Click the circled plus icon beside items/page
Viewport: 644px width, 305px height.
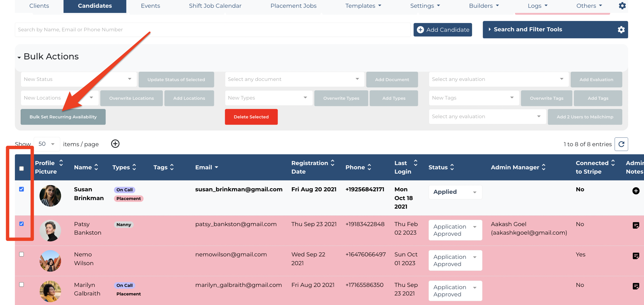point(115,144)
